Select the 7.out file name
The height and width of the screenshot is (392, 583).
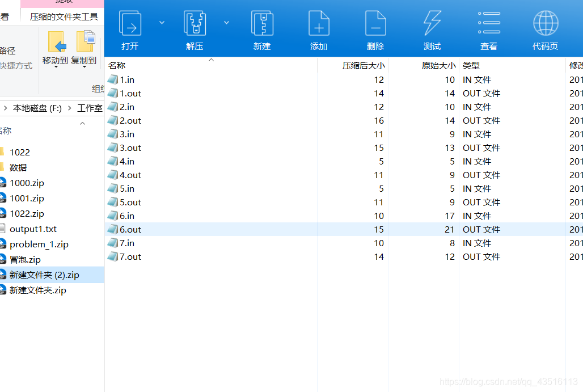point(130,256)
